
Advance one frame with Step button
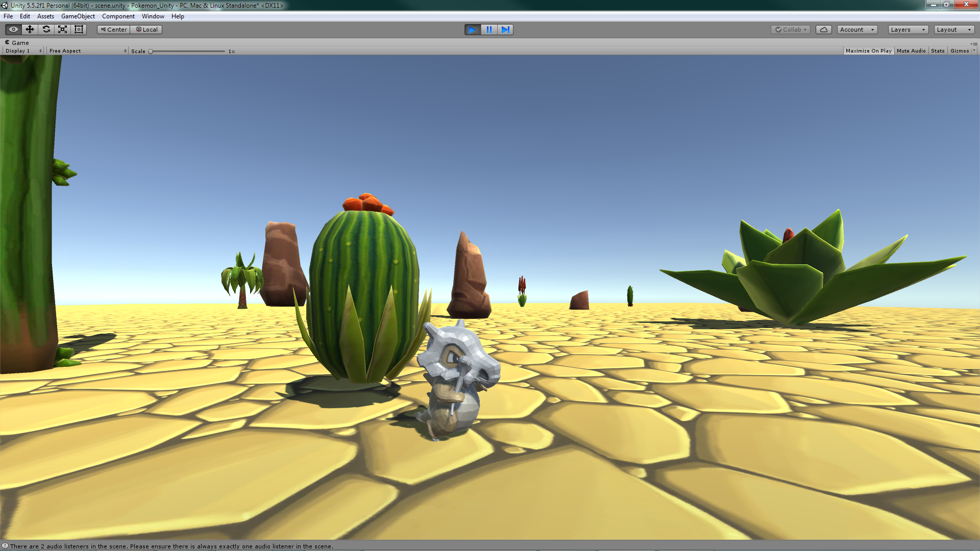(x=505, y=30)
